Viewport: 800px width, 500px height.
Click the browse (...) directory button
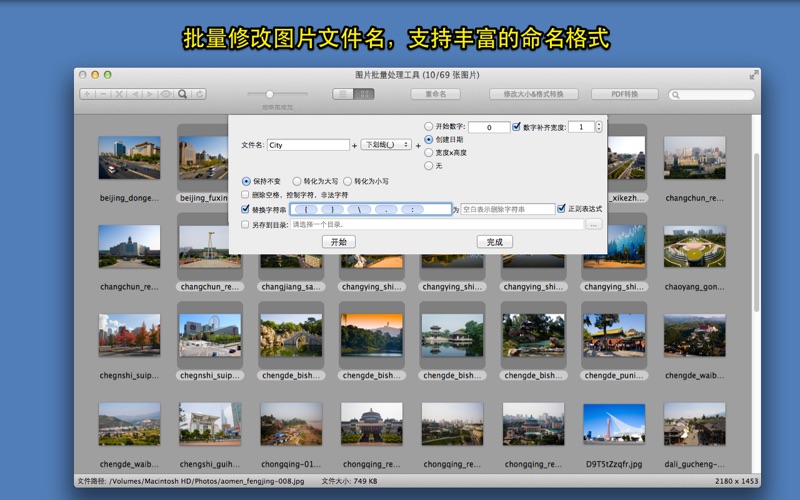pos(593,225)
